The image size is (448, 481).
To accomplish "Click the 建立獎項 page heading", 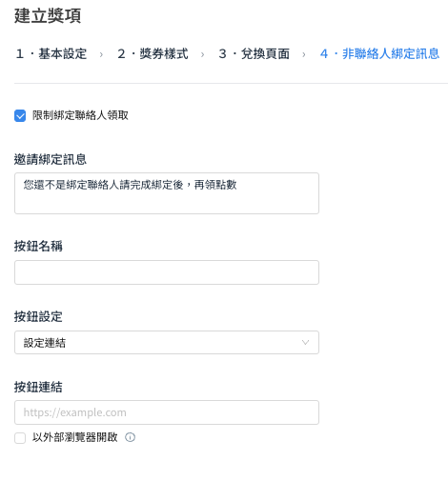I will pos(48,15).
